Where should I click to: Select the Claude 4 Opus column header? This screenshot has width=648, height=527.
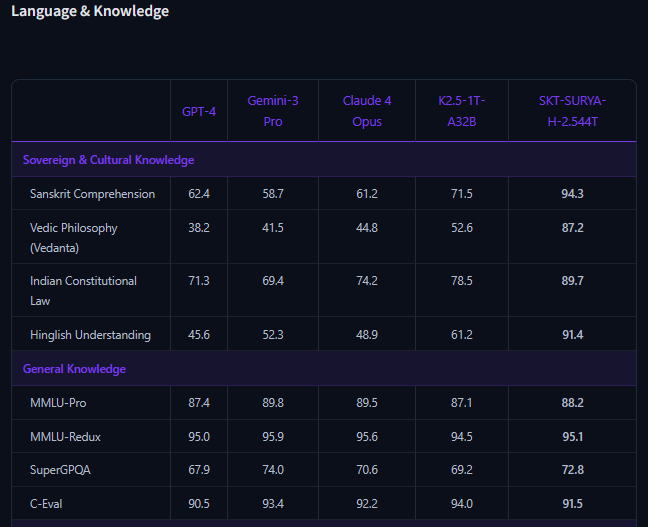(x=367, y=111)
